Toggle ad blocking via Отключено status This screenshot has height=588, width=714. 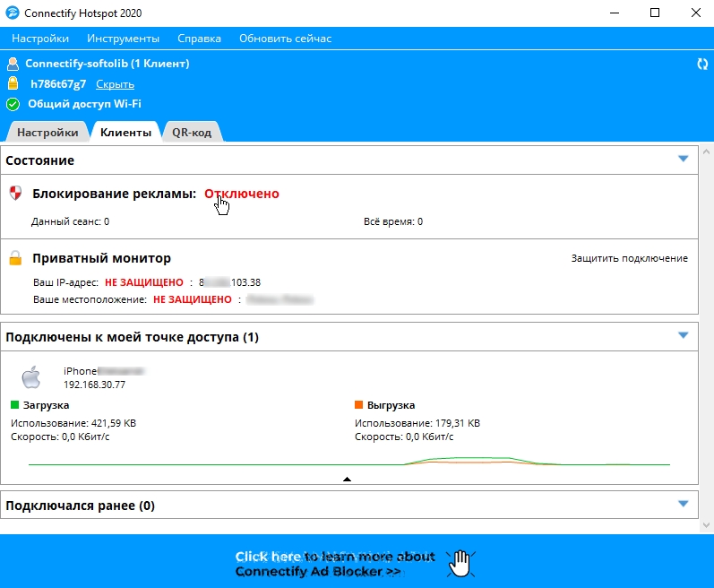[242, 194]
